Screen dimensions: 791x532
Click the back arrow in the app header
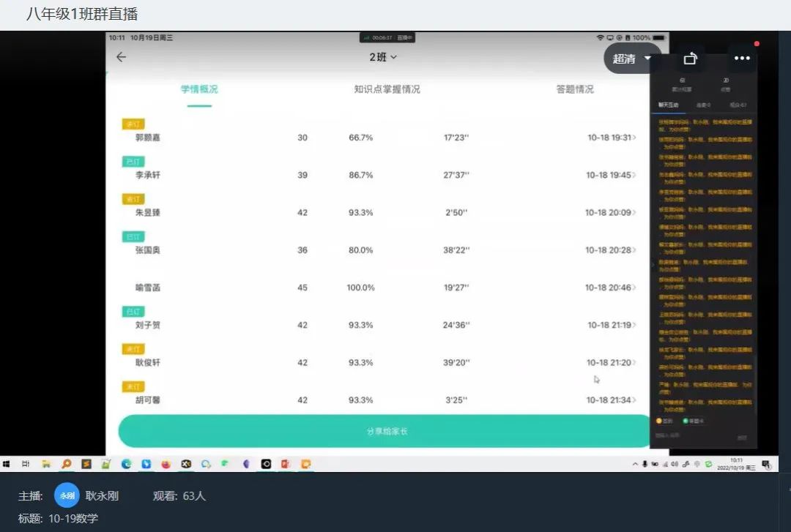pos(122,57)
